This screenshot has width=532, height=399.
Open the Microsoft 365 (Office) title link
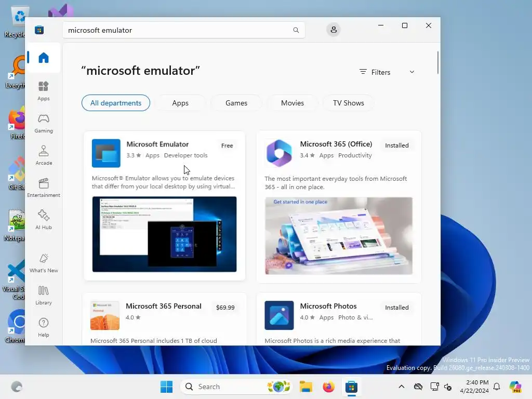tap(336, 144)
